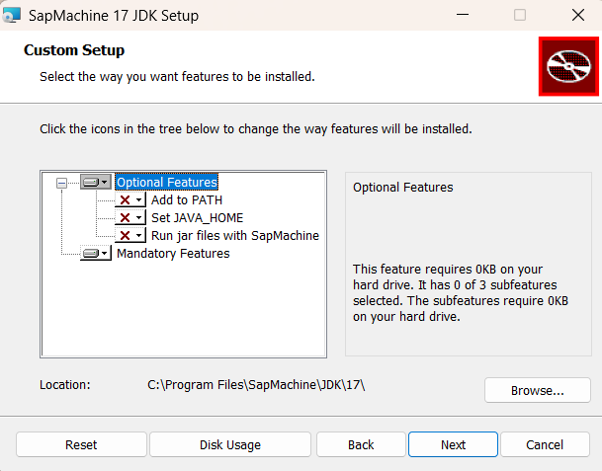Click the setup icon in the title bar
Image resolution: width=602 pixels, height=471 pixels.
pyautogui.click(x=12, y=15)
